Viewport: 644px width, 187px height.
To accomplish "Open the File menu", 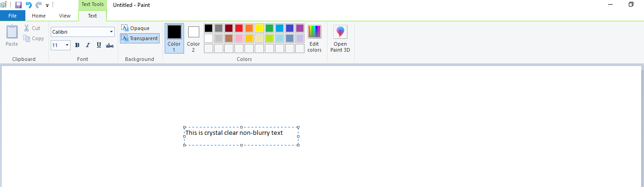I will pos(12,16).
